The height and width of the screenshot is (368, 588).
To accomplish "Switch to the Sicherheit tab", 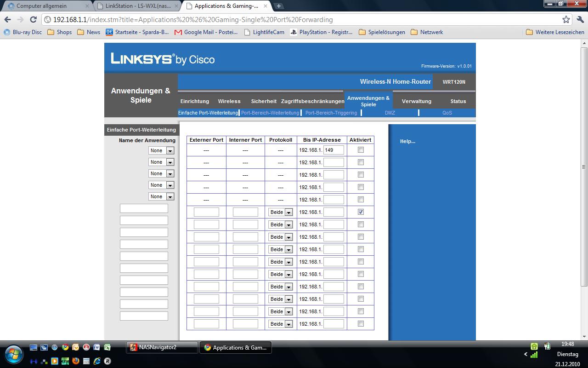I will pos(264,101).
